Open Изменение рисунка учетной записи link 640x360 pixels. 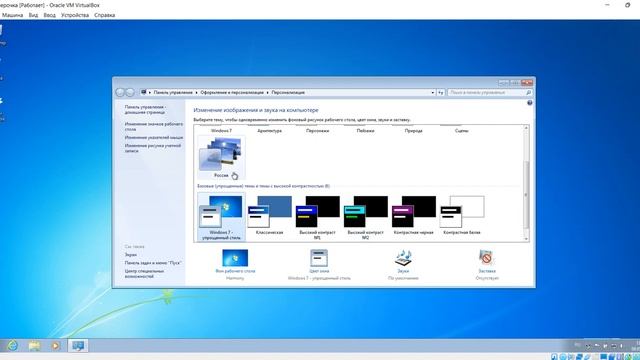click(x=153, y=148)
